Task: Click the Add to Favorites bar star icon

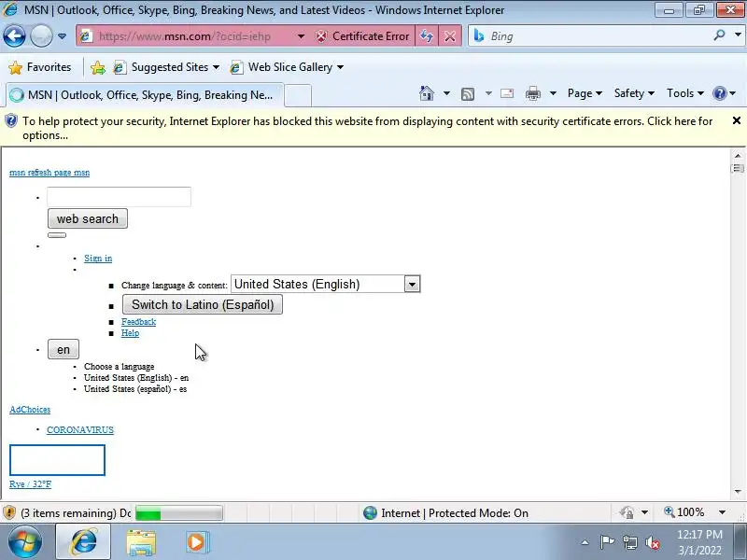Action: point(98,67)
